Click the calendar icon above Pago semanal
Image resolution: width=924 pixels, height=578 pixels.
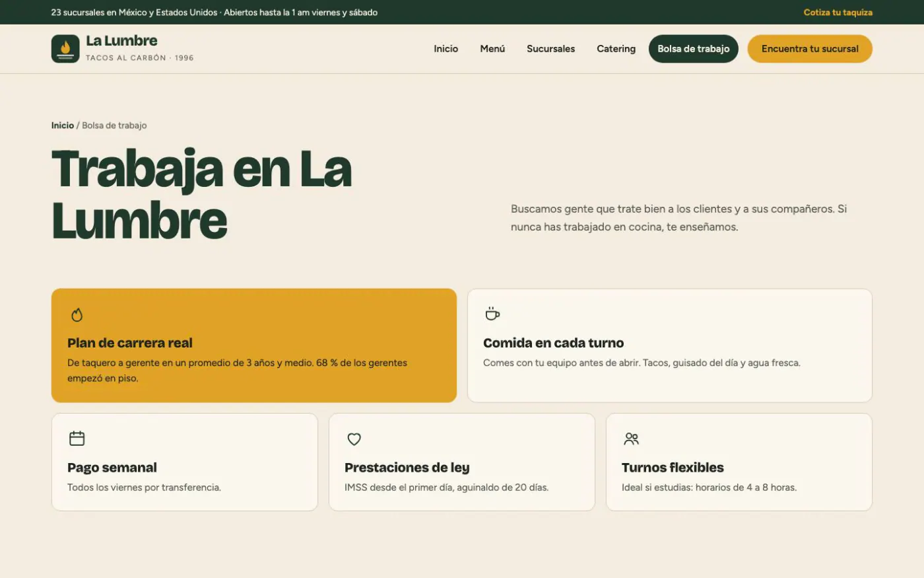point(77,438)
